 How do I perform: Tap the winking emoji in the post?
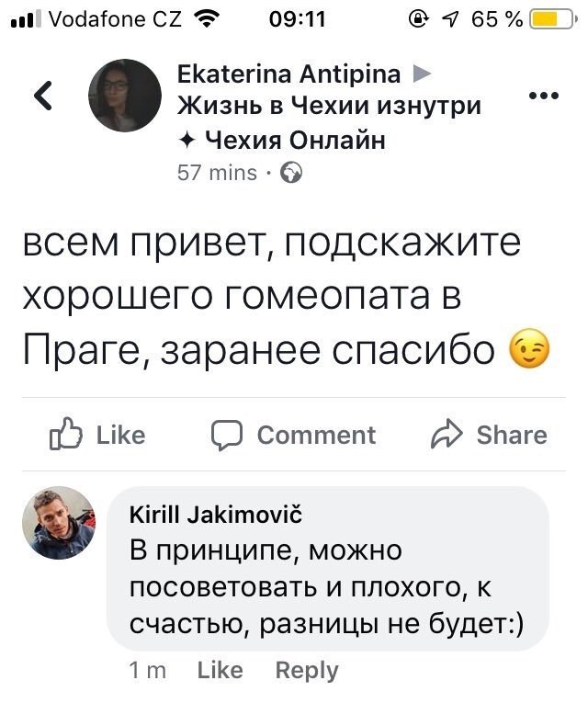(529, 352)
